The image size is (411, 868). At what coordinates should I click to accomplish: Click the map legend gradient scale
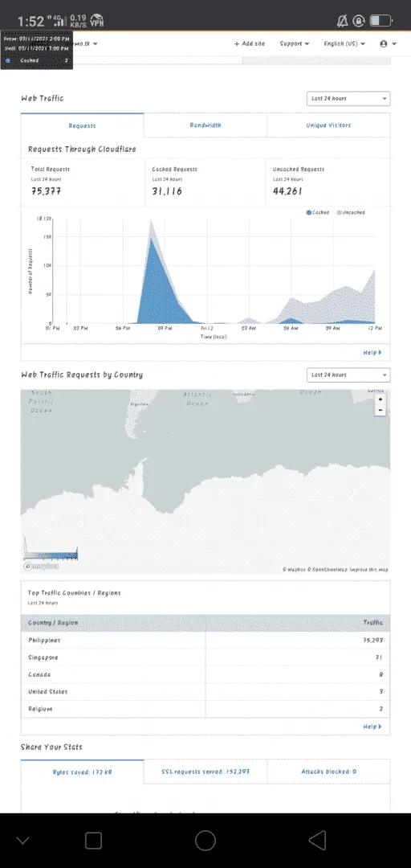coord(51,555)
